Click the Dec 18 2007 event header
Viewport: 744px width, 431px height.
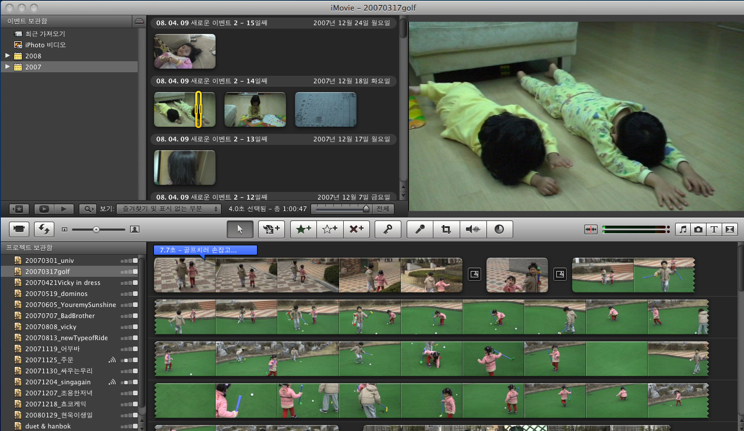273,81
